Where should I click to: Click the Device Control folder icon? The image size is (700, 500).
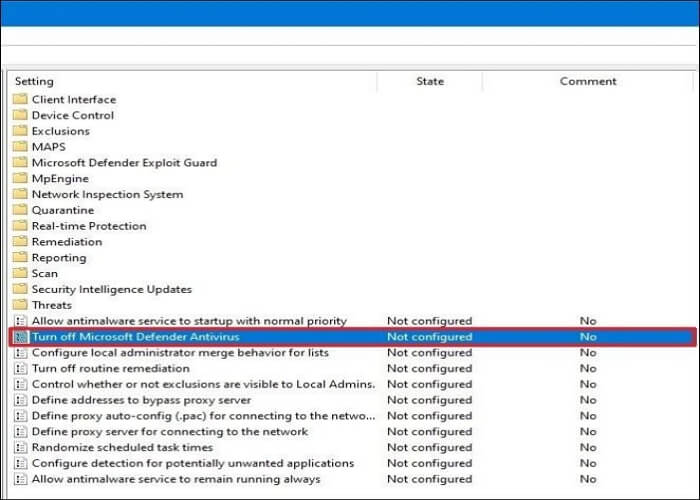20,115
